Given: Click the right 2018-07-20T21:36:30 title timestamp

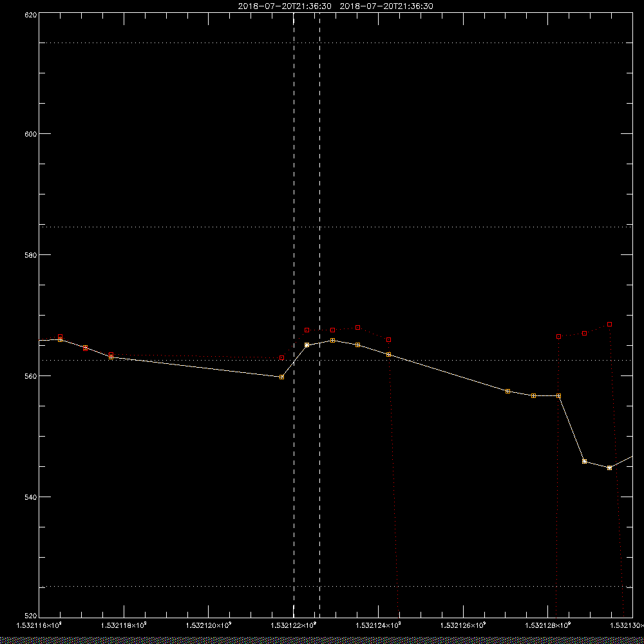Looking at the screenshot, I should tap(386, 6).
